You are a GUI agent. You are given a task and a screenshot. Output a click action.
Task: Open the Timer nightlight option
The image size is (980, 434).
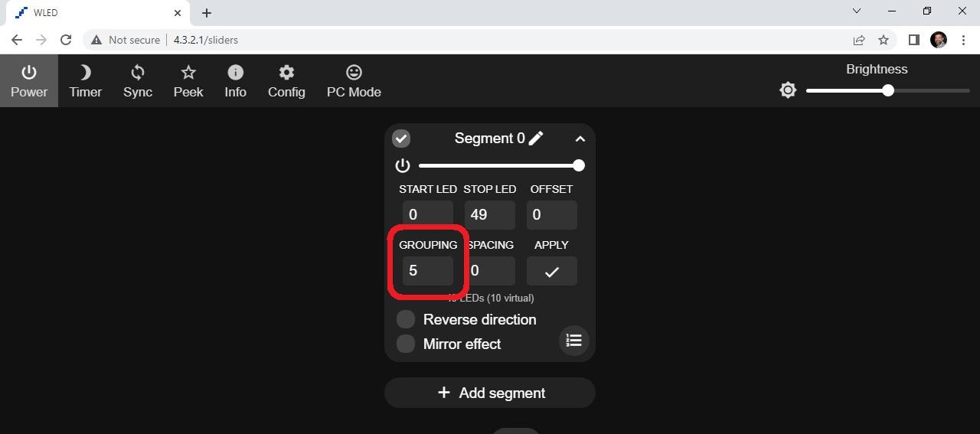[85, 80]
